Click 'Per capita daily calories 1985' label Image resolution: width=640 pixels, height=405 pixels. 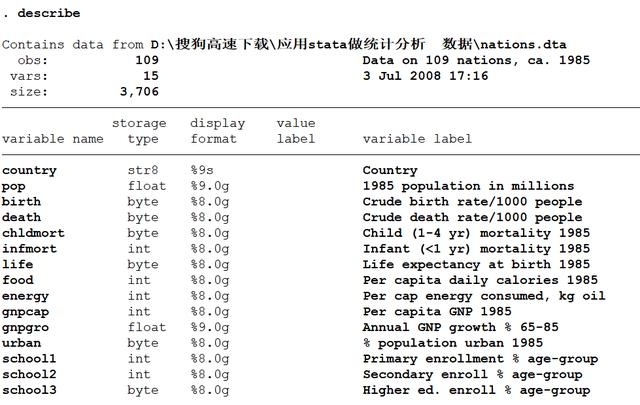(x=480, y=280)
